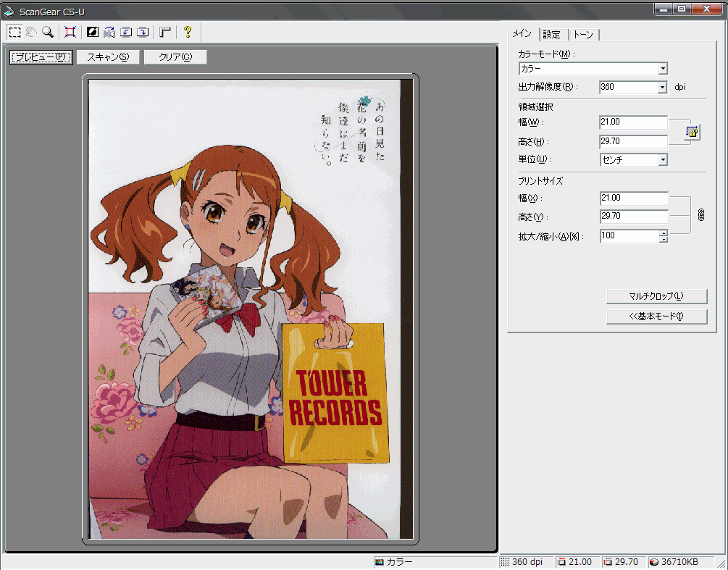Click the 36710KB file size icon
Screen dimensions: 728x570
(654, 562)
